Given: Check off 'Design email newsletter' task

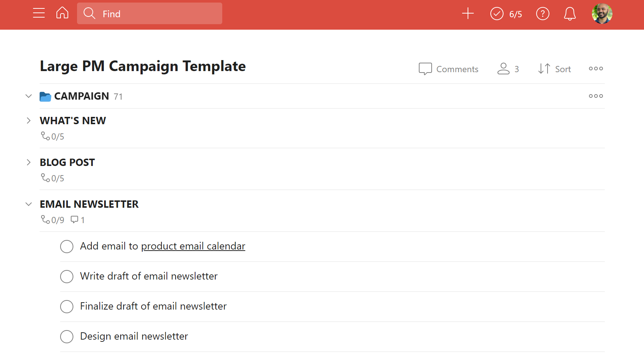Looking at the screenshot, I should [67, 337].
